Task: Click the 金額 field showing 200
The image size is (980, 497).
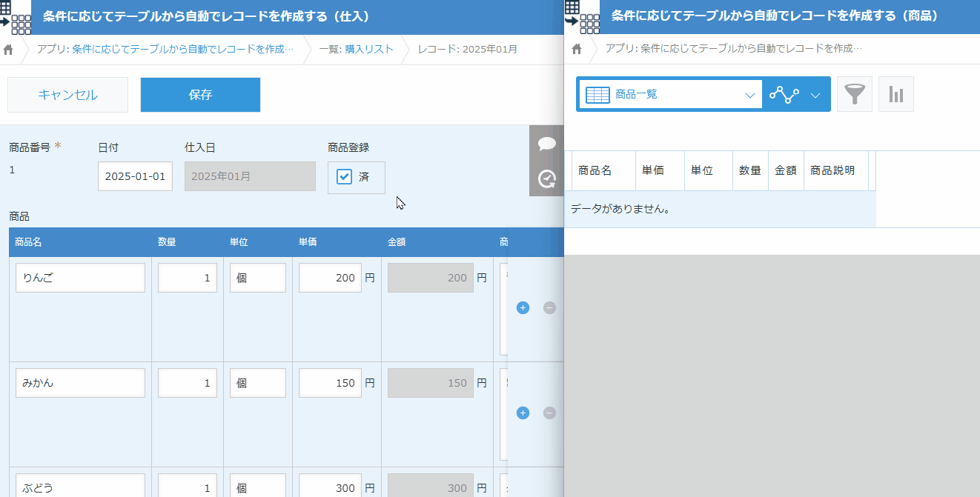Action: tap(431, 278)
